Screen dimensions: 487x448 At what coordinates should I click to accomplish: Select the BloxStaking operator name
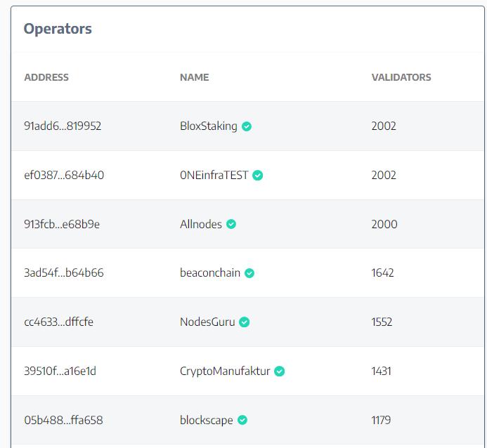[208, 126]
